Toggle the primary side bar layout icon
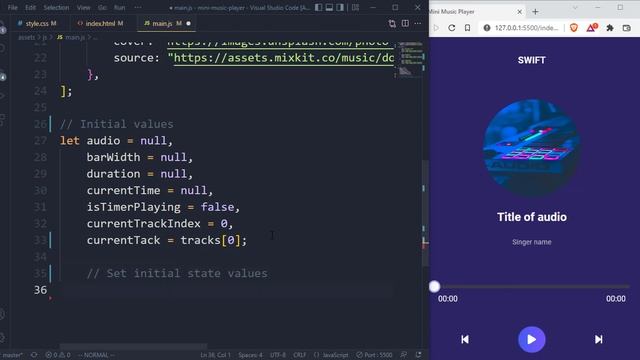This screenshot has width=640, height=360. (318, 7)
